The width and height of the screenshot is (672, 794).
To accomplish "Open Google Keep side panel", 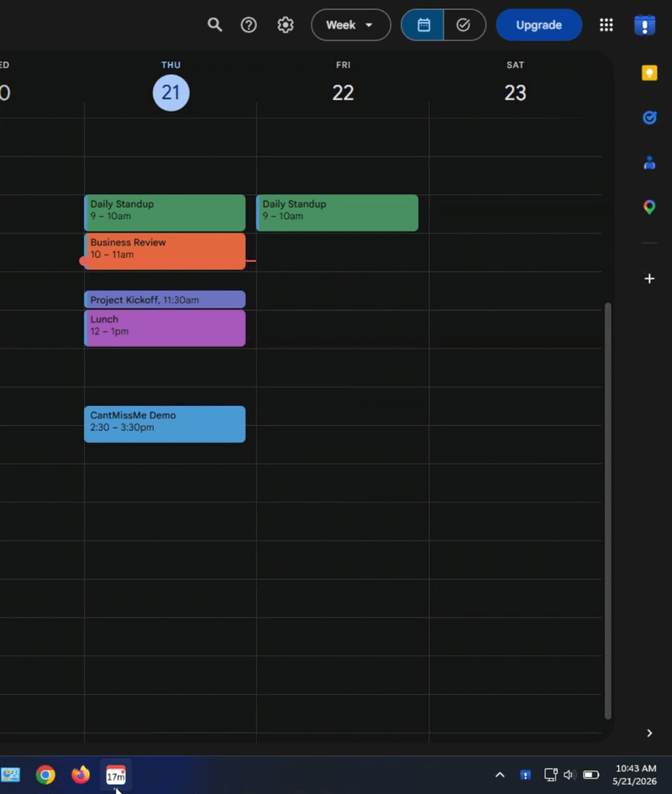I will pos(649,73).
